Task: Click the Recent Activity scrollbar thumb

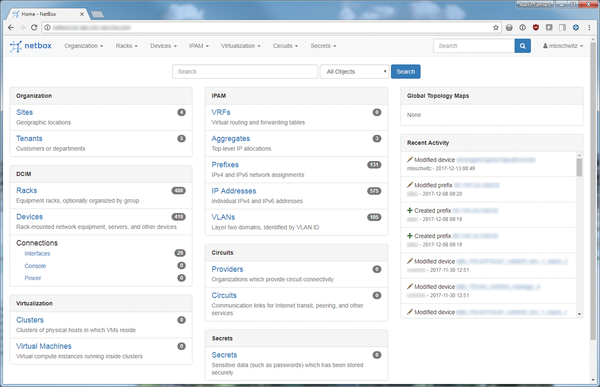Action: (x=579, y=167)
